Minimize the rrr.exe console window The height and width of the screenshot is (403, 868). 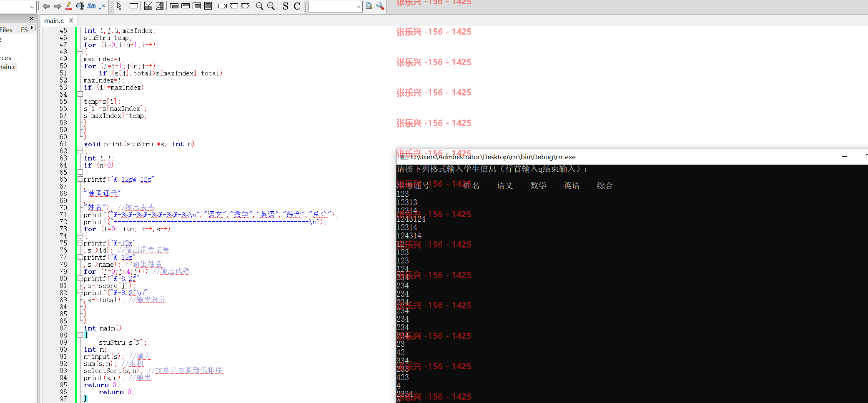[844, 157]
